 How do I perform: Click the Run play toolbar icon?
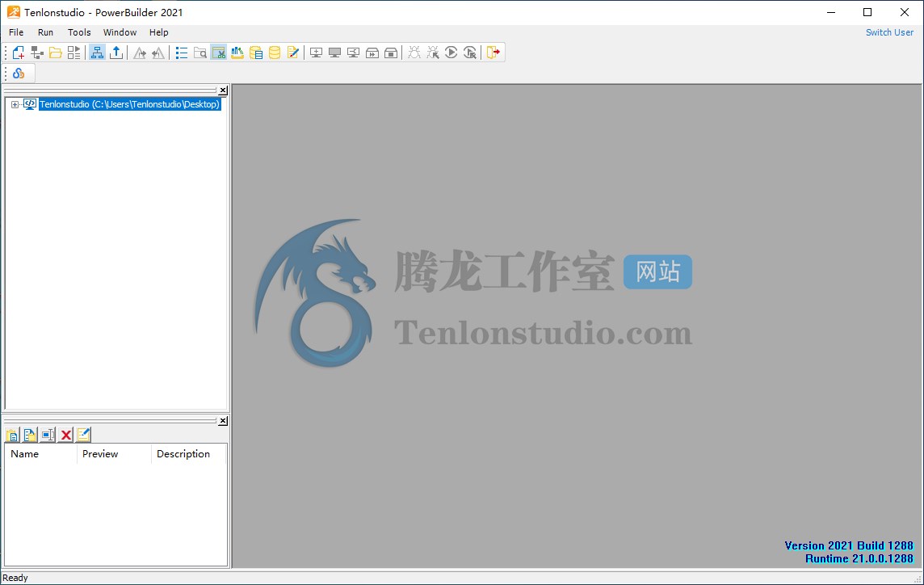pyautogui.click(x=451, y=53)
